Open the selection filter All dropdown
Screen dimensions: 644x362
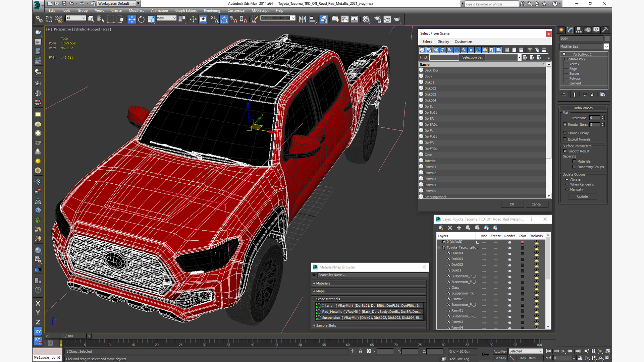76,18
